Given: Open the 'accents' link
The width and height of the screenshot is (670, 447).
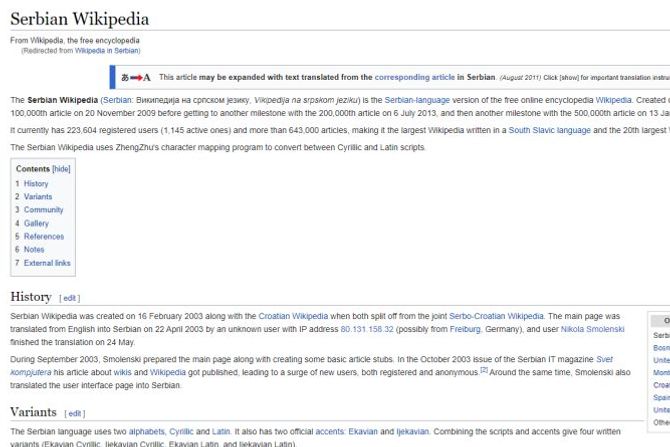Looking at the screenshot, I should 329,432.
